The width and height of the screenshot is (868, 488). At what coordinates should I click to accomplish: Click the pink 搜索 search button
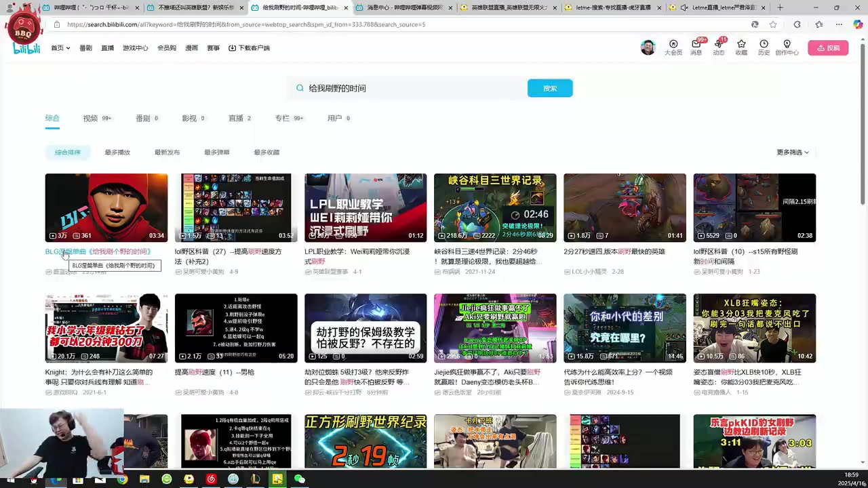(x=549, y=88)
